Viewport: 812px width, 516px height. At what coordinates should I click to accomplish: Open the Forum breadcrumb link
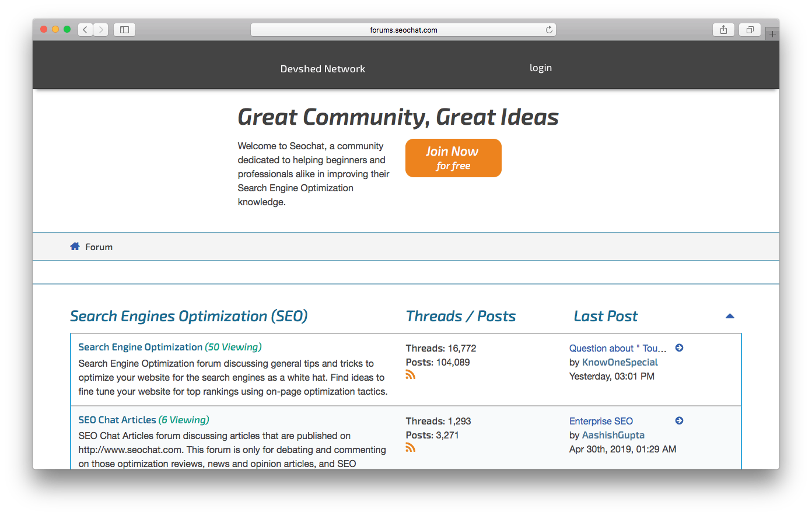point(99,247)
